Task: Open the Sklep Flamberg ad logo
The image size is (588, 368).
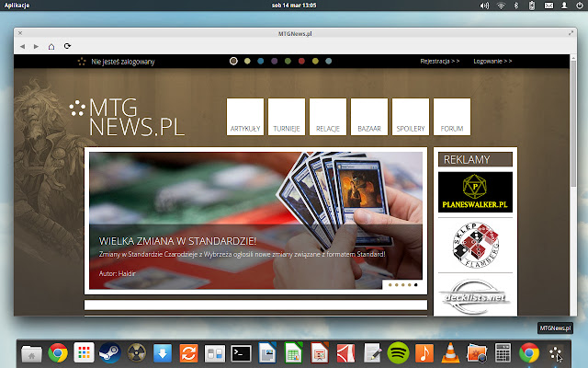Action: coord(476,245)
